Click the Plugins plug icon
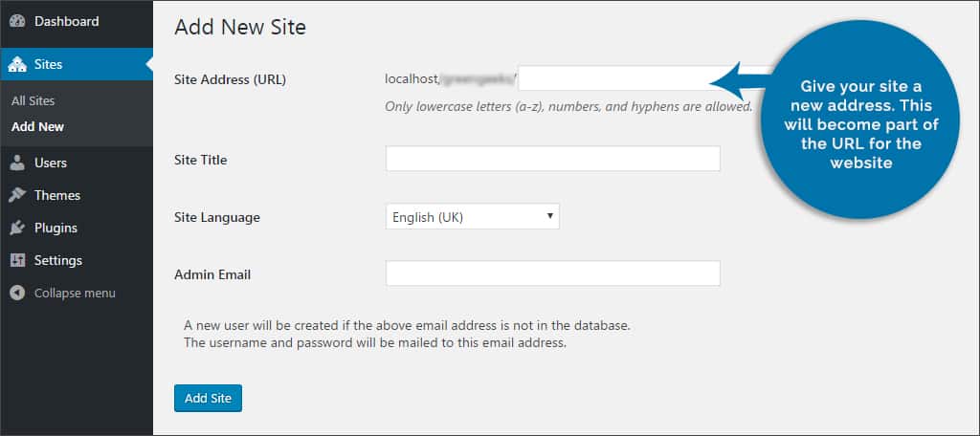Screen dimensions: 980x436 pos(17,228)
